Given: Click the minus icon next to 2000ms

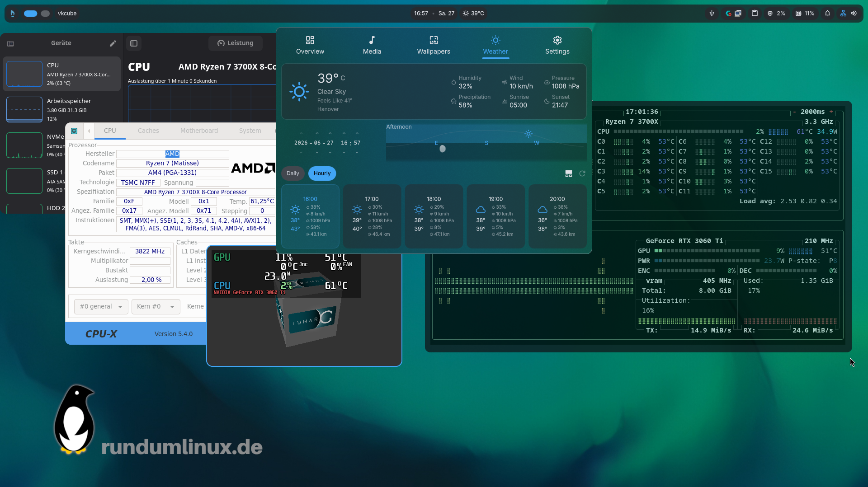Looking at the screenshot, I should click(794, 112).
